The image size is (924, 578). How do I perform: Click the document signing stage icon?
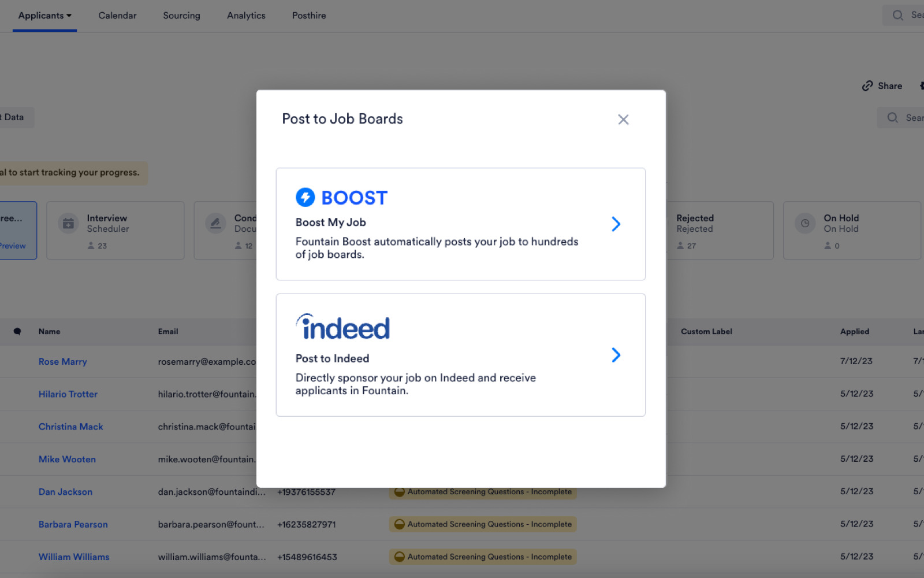pos(215,223)
